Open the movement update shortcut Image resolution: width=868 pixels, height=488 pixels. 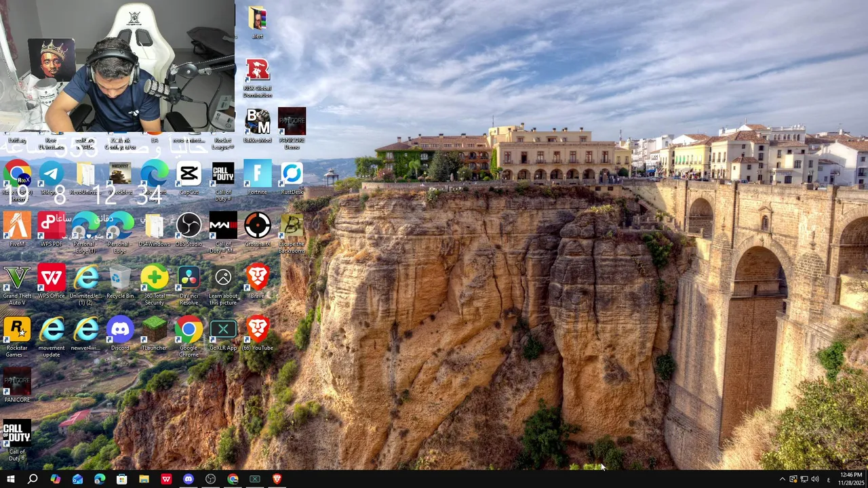coord(52,338)
